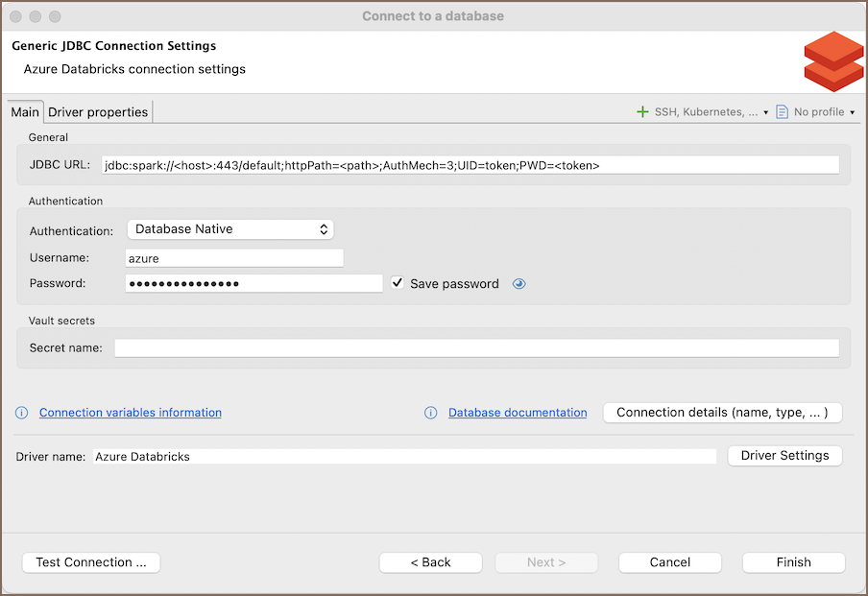Screen dimensions: 868x596
Task: Reveal password using the eye icon
Action: click(x=519, y=284)
